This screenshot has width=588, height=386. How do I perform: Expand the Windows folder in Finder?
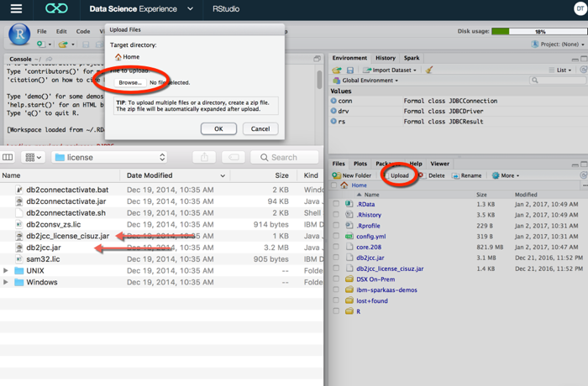(6, 282)
